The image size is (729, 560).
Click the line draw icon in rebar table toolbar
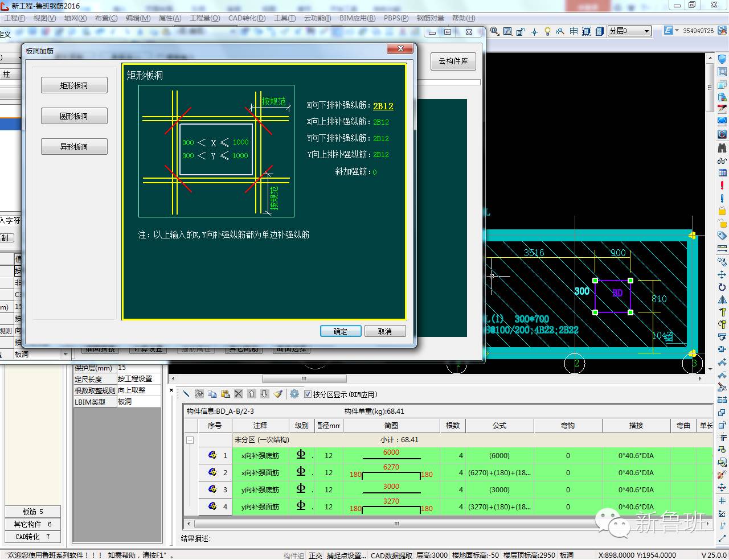[x=186, y=394]
